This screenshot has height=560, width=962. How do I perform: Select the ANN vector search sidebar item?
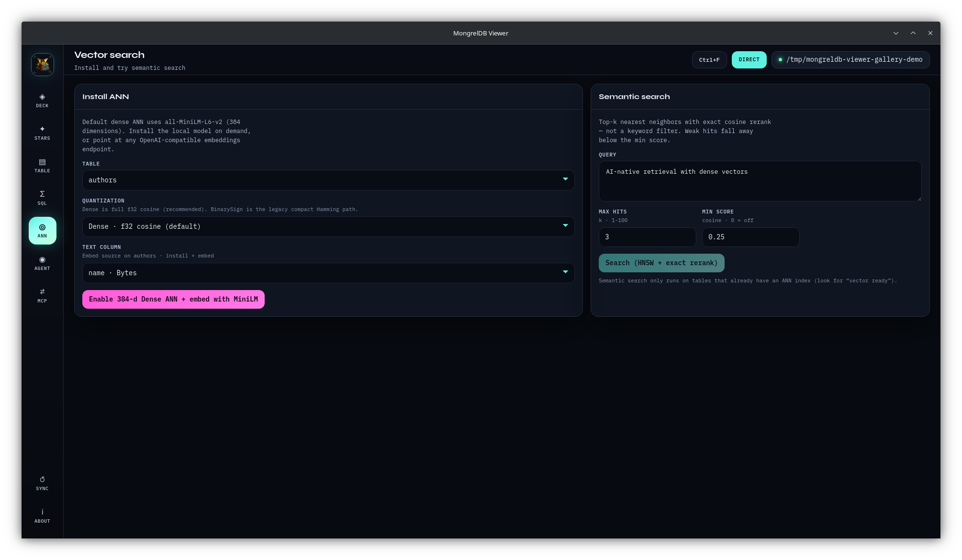click(x=42, y=231)
